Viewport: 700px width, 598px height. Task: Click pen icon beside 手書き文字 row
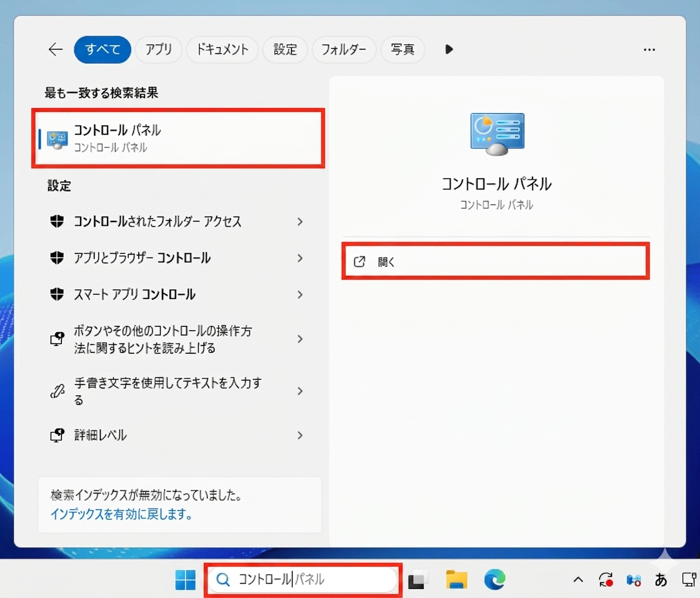coord(57,391)
